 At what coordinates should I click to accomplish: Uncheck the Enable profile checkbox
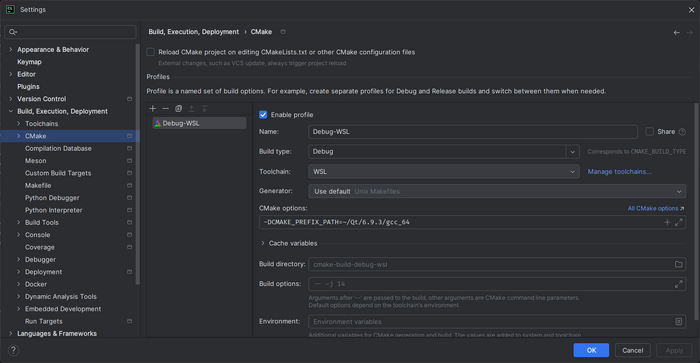tap(263, 115)
